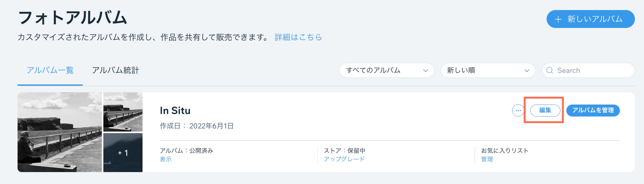This screenshot has height=184, width=644.
Task: Focus the Search input field
Action: click(x=588, y=70)
